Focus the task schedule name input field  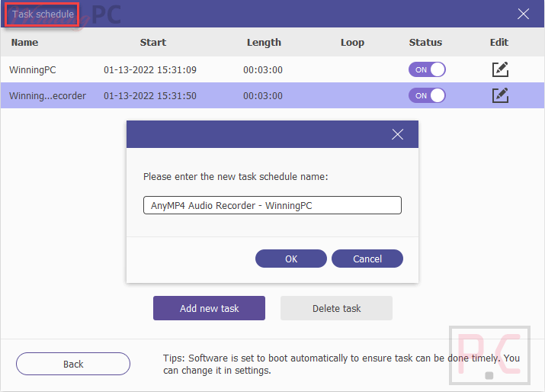[272, 205]
